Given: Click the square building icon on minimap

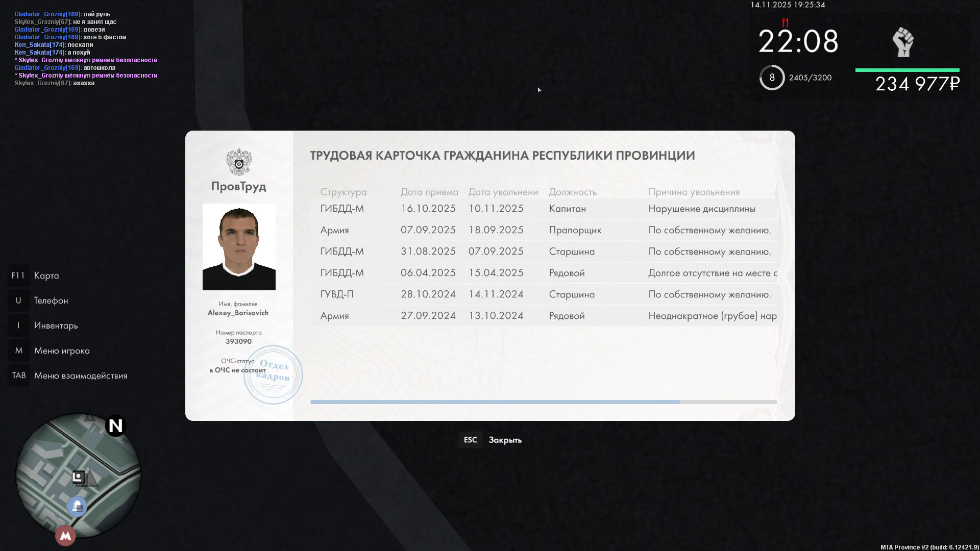Looking at the screenshot, I should [x=78, y=477].
